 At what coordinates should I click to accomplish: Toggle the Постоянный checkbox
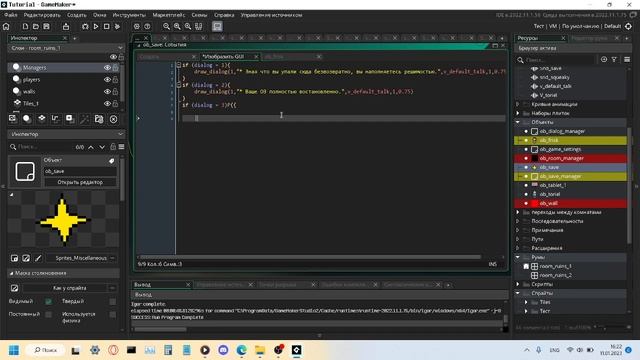tap(49, 314)
